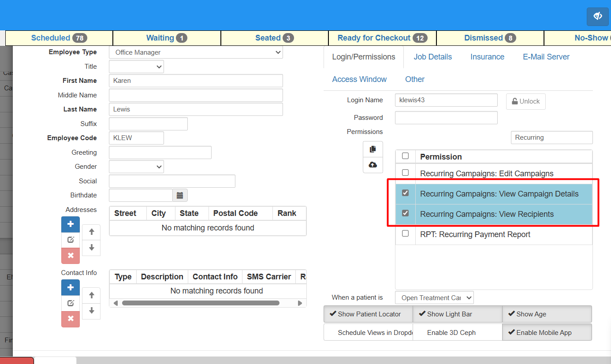
Task: Click the Suffix input field
Action: tap(148, 124)
